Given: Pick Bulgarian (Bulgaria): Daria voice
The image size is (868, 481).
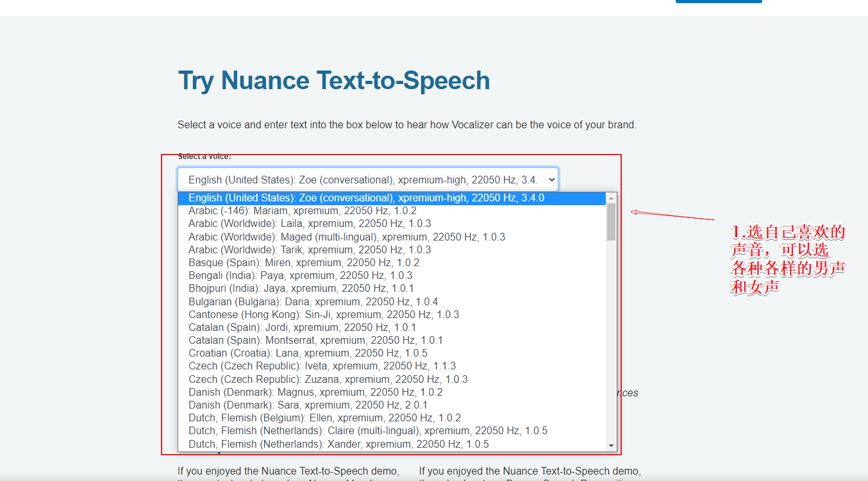Looking at the screenshot, I should pyautogui.click(x=392, y=301).
